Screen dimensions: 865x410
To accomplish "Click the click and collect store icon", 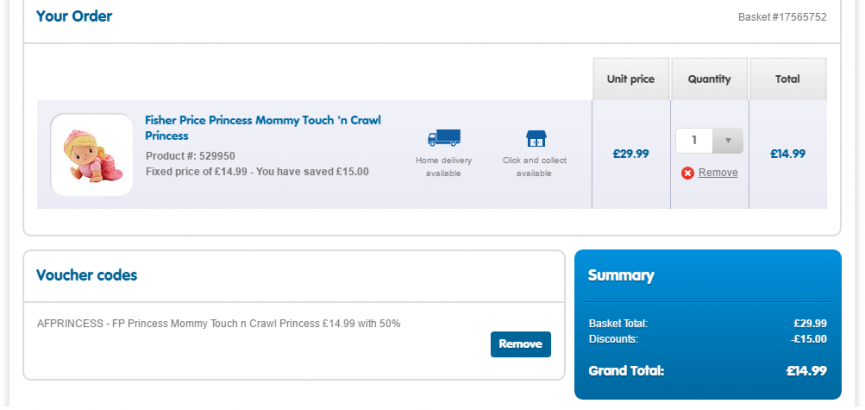I will point(536,139).
